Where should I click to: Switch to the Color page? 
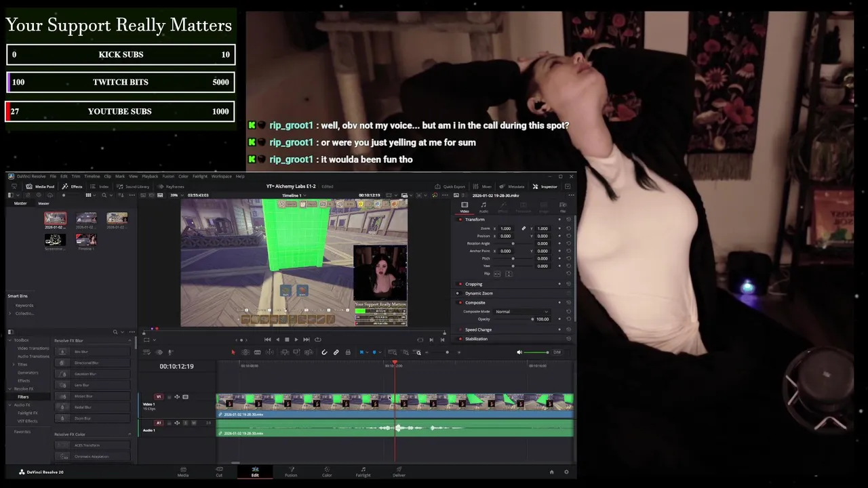327,472
